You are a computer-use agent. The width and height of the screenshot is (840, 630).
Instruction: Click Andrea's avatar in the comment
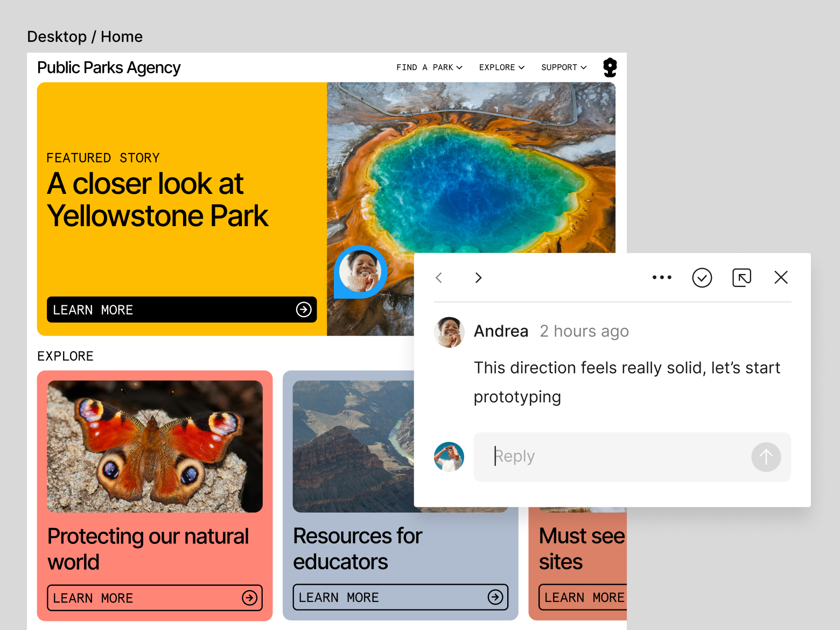coord(449,332)
